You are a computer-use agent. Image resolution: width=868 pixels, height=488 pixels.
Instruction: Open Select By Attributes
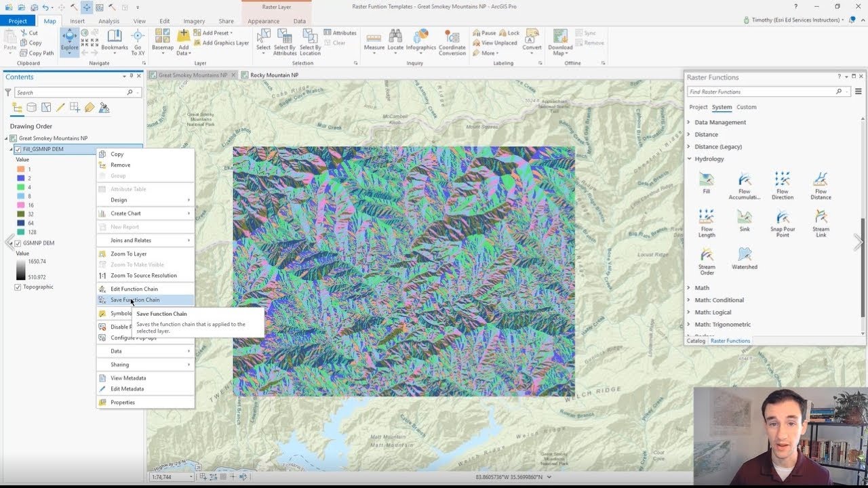point(285,42)
